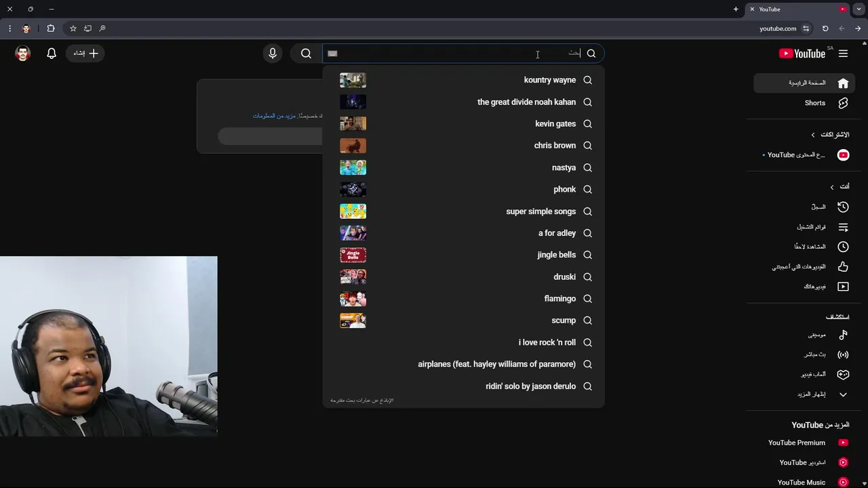Viewport: 868px width, 488px height.
Task: Open Playlists from the sidebar
Action: pyautogui.click(x=804, y=227)
